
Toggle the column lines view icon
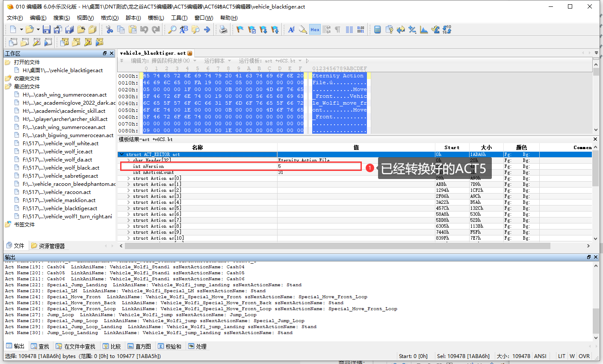349,29
